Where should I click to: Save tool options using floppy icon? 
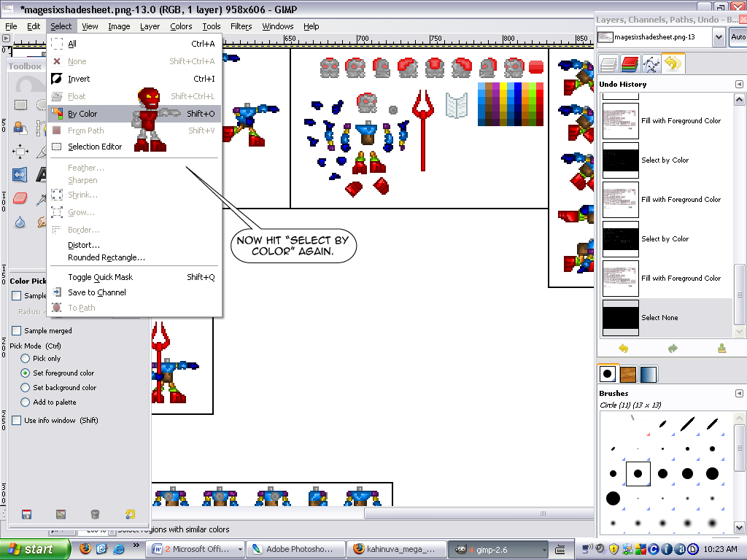click(27, 514)
